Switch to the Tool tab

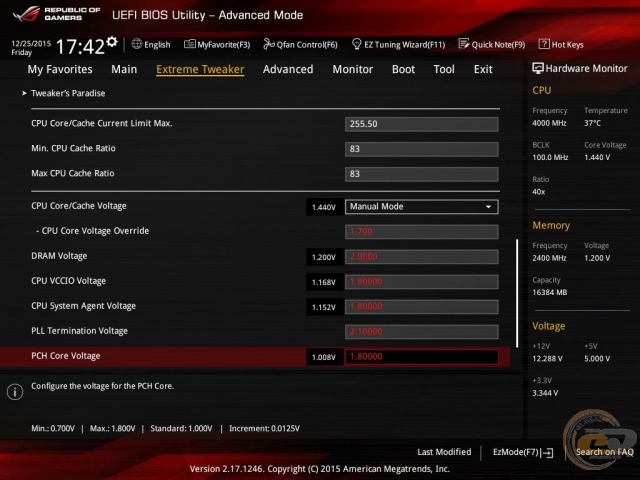[444, 69]
